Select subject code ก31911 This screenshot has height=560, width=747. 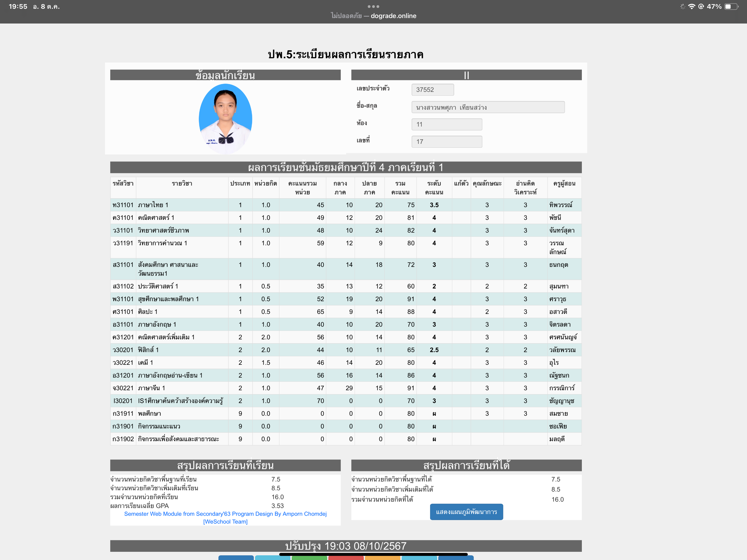click(x=123, y=414)
